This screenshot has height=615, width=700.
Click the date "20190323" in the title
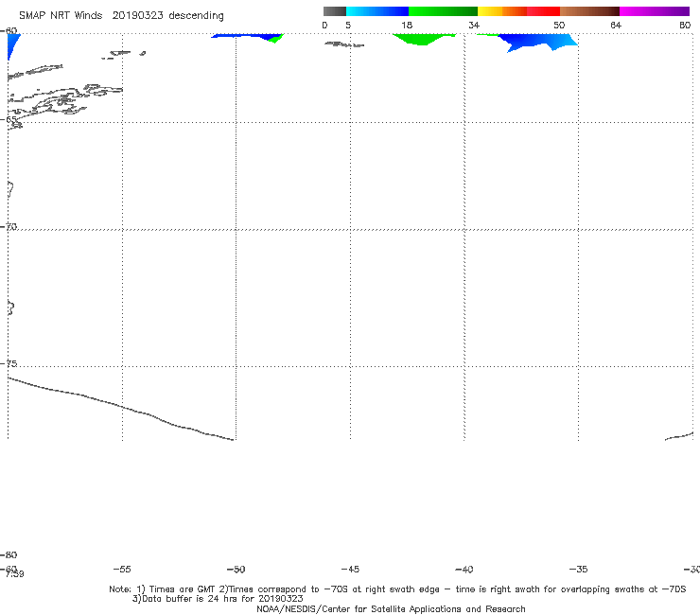(x=137, y=16)
